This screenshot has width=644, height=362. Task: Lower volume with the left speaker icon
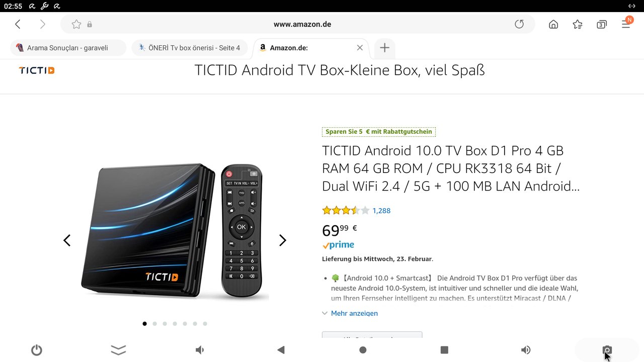point(200,350)
